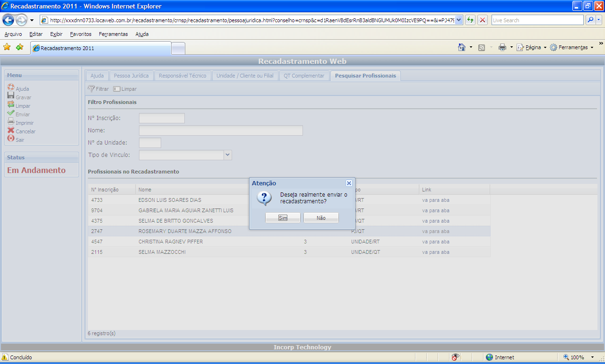Open the Ajuda tab in the form

[x=97, y=76]
